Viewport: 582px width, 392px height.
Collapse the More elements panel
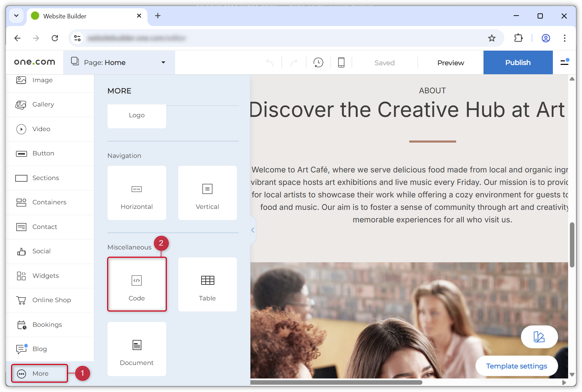click(x=252, y=230)
